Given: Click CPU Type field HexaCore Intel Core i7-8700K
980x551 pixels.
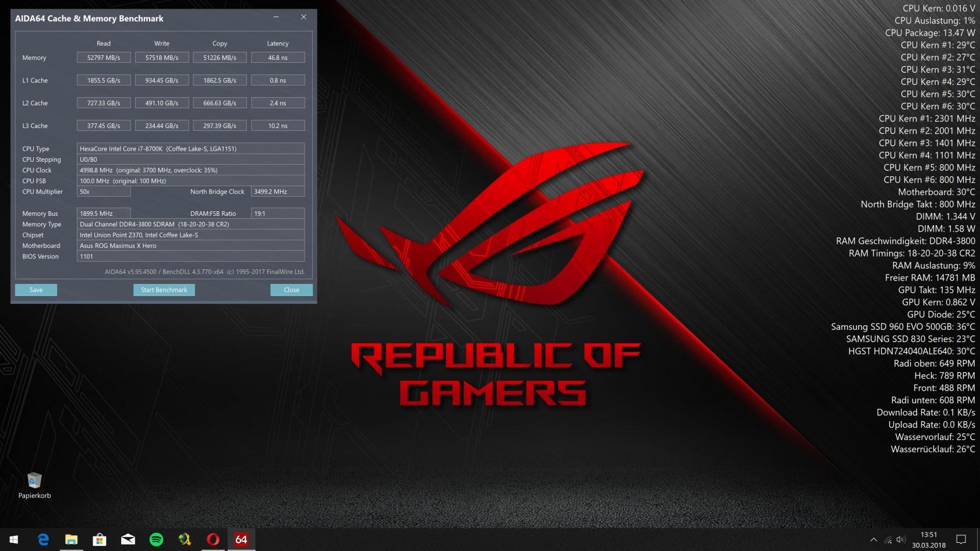Looking at the screenshot, I should click(190, 148).
